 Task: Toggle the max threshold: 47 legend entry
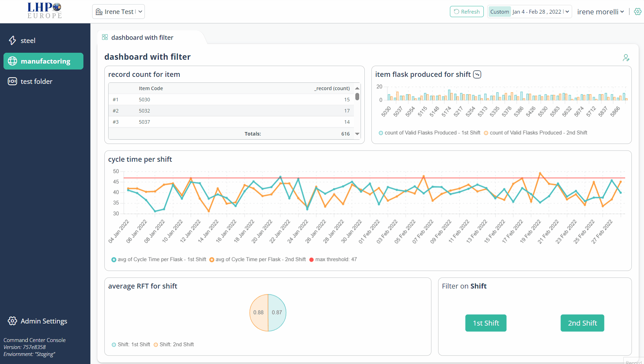point(333,260)
